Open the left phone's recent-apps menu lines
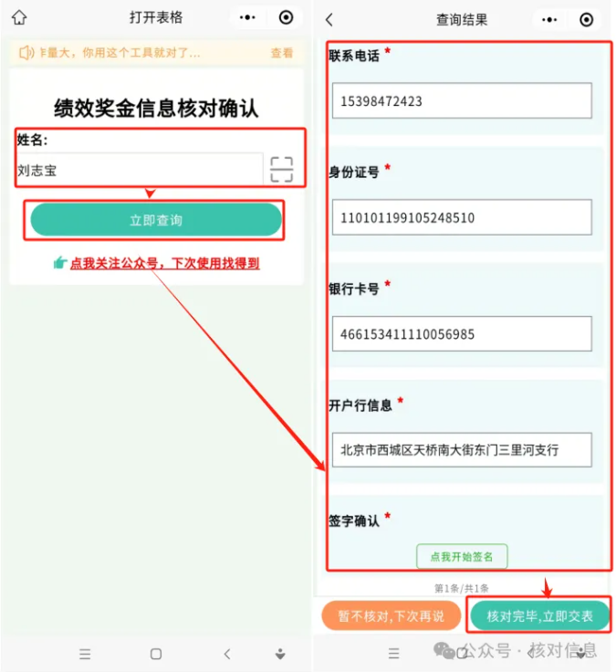 (85, 654)
